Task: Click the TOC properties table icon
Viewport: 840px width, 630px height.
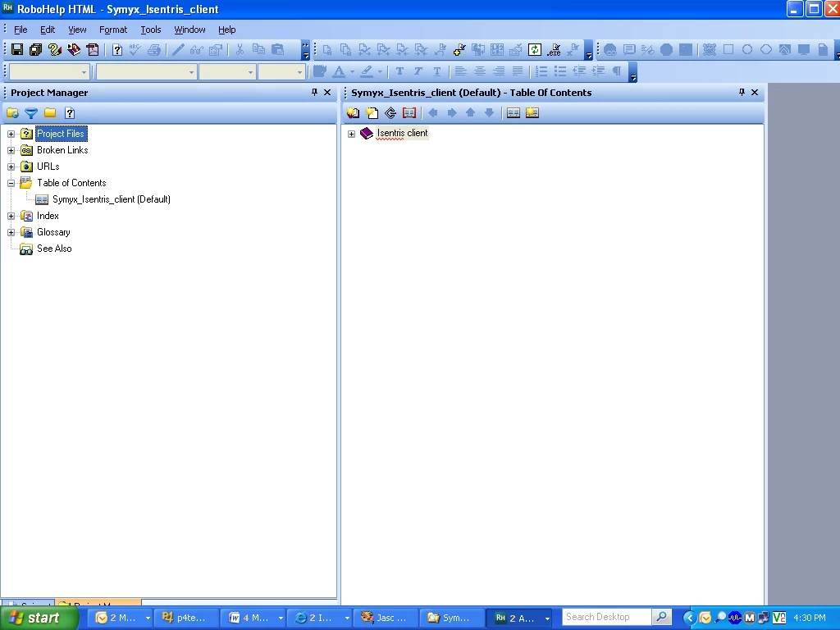Action: (514, 112)
